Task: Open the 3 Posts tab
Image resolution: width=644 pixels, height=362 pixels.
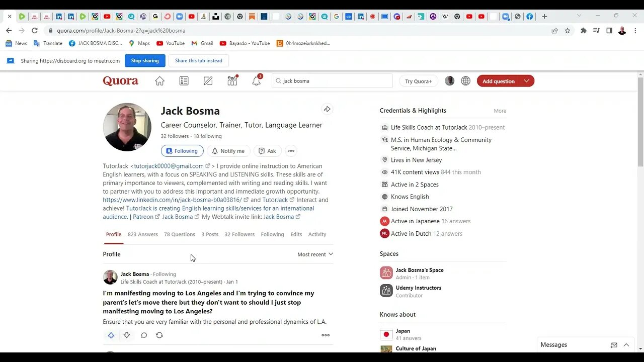Action: click(x=210, y=234)
